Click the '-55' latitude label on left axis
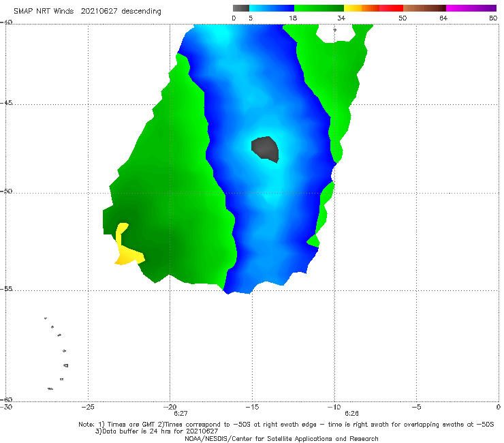The width and height of the screenshot is (504, 443). [x=6, y=289]
